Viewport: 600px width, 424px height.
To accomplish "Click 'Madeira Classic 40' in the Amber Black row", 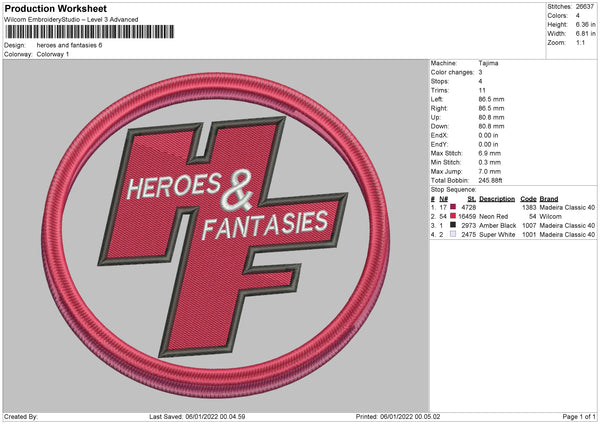I will coord(567,225).
